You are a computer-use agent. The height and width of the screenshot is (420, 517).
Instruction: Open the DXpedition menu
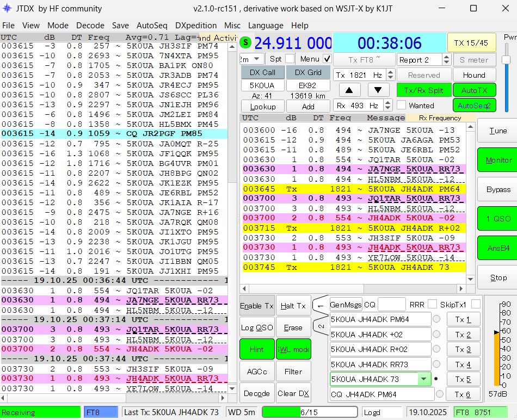[x=196, y=26]
